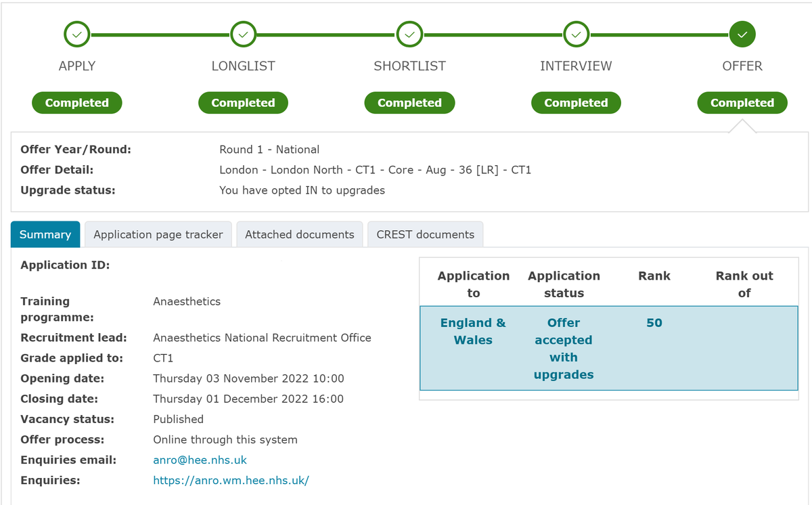Click the Upgrade status label
812x505 pixels.
68,190
